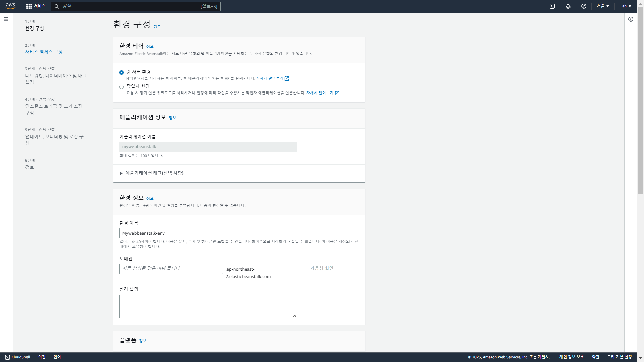This screenshot has width=644, height=362.
Task: Go to step 2 서비스 액세스 구성
Action: (44, 52)
